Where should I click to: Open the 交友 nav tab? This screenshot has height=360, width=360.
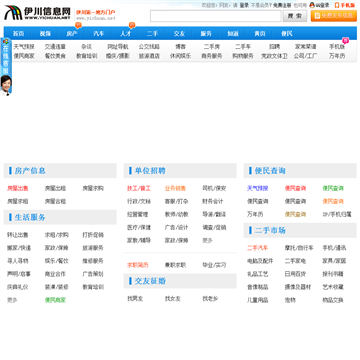coord(179,34)
